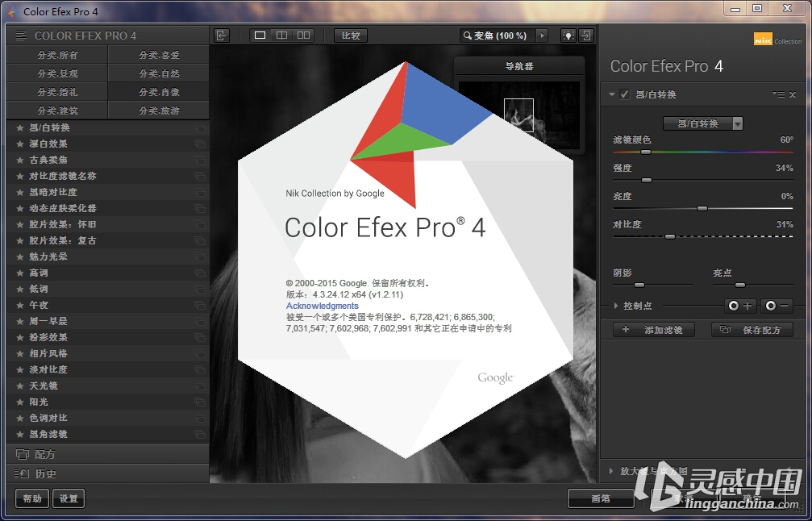The height and width of the screenshot is (521, 812).
Task: Select the 周一早晨 filter
Action: [x=107, y=321]
